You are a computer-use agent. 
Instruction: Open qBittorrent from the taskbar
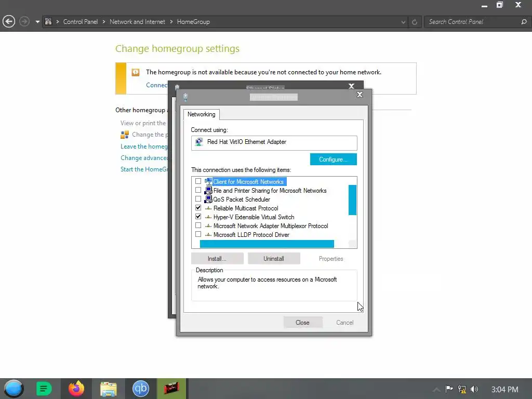(141, 389)
